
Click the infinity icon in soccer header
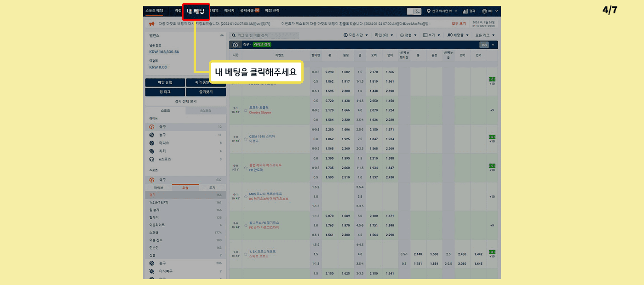[483, 45]
